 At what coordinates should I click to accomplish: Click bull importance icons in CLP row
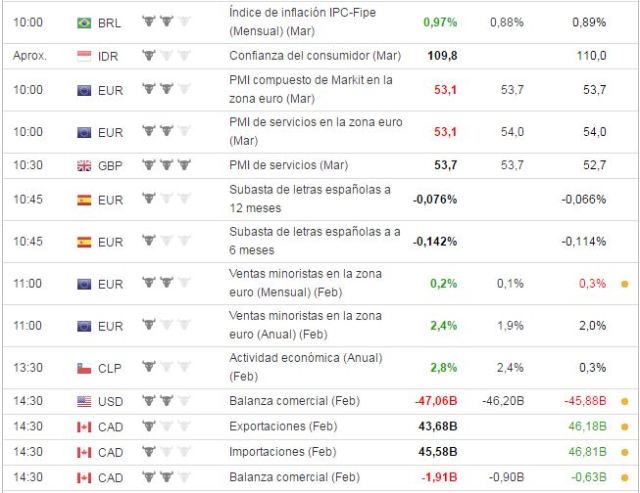click(x=165, y=368)
